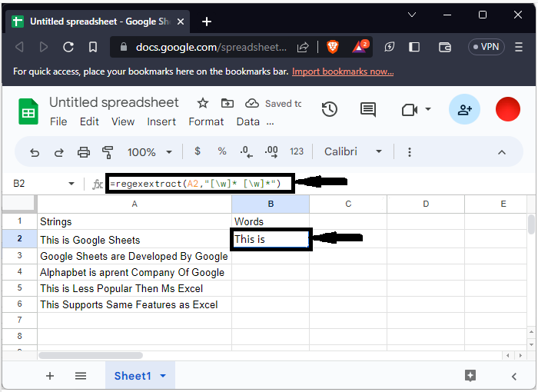Open version history clock icon

(330, 110)
